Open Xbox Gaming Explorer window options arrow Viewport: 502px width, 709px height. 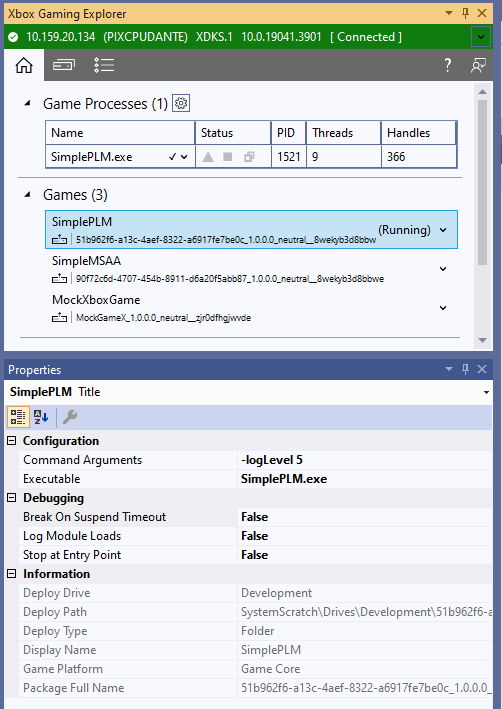[449, 13]
